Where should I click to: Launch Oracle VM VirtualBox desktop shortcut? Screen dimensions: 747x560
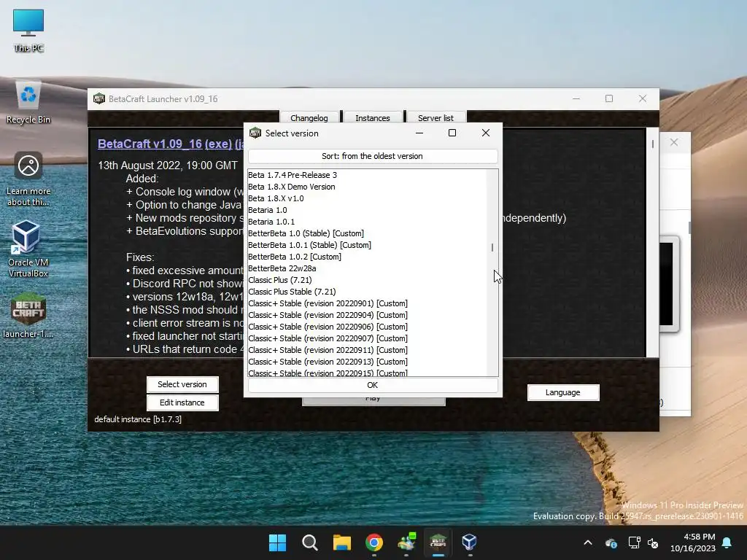tap(28, 249)
